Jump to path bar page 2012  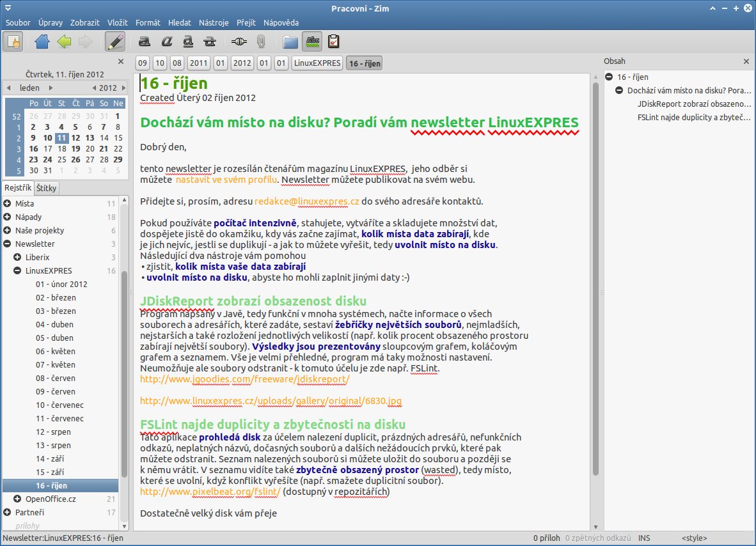[242, 63]
